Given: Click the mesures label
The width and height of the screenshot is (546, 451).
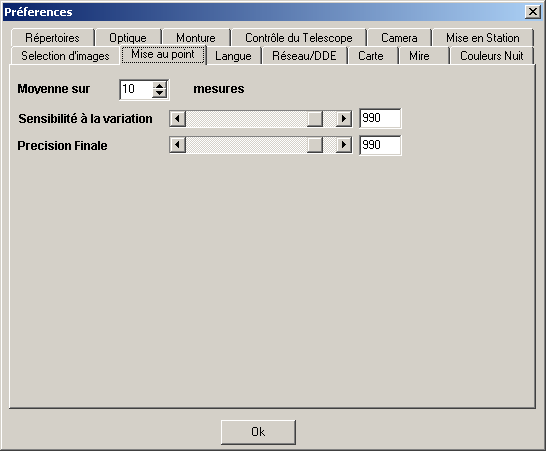Looking at the screenshot, I should pos(219,89).
